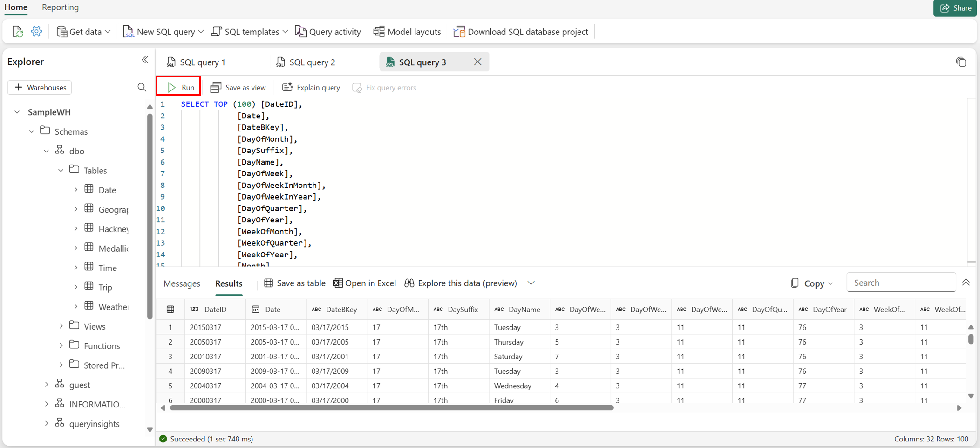Switch to the Results tab
The height and width of the screenshot is (448, 980).
pos(229,283)
